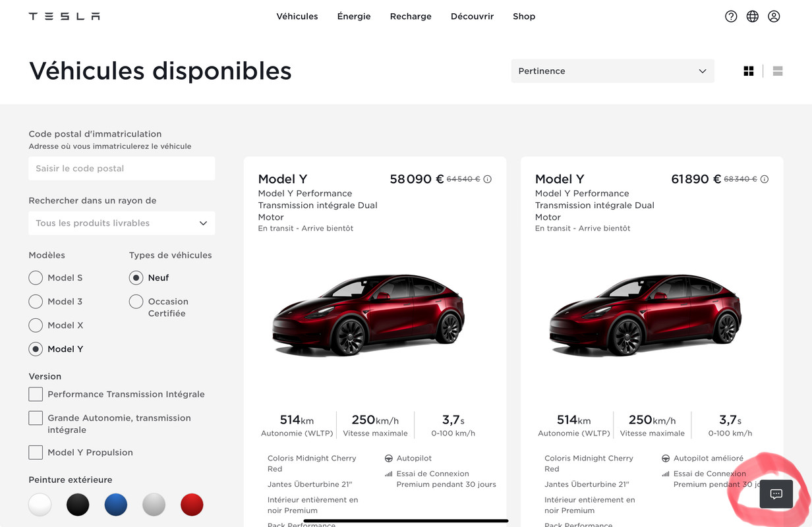The image size is (812, 527).
Task: Pick the blue exterior paint swatch
Action: tap(116, 505)
